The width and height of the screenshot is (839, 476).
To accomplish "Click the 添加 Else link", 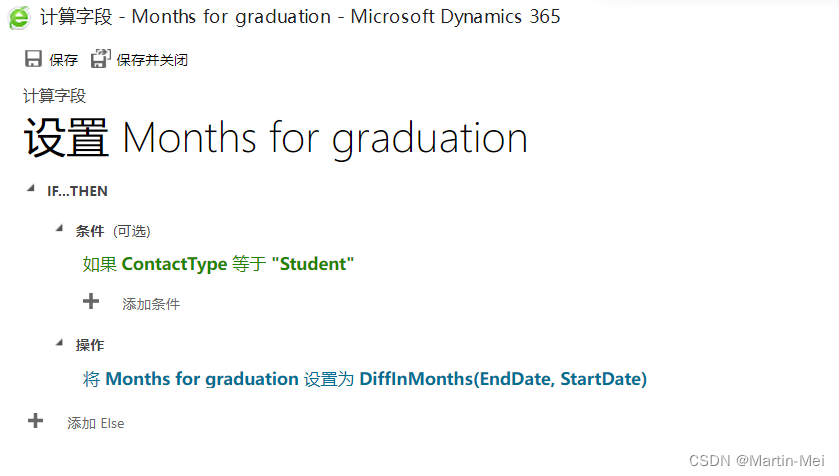I will (x=96, y=424).
